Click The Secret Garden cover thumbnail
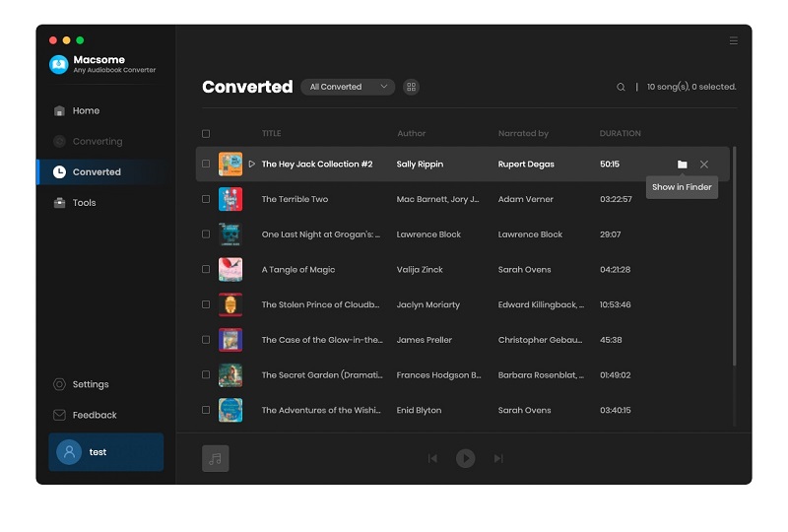 [x=230, y=375]
